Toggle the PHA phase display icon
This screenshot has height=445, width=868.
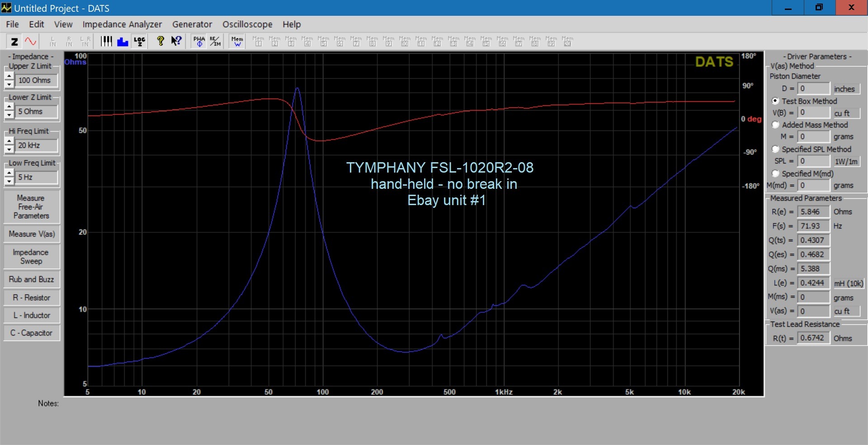tap(199, 42)
